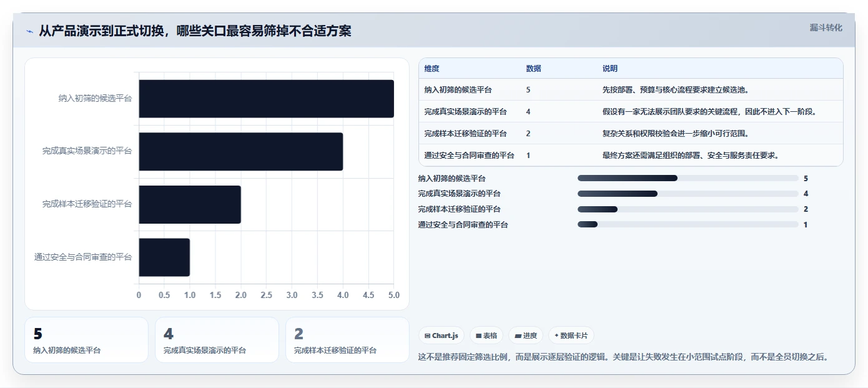Click the 进度 chip
The image size is (868, 388).
pos(526,336)
